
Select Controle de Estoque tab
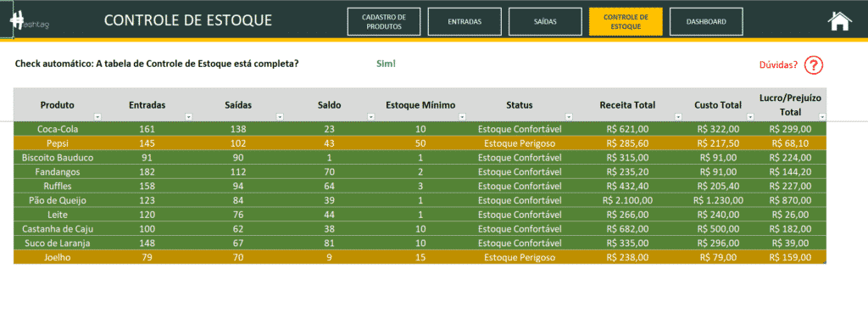click(x=626, y=22)
